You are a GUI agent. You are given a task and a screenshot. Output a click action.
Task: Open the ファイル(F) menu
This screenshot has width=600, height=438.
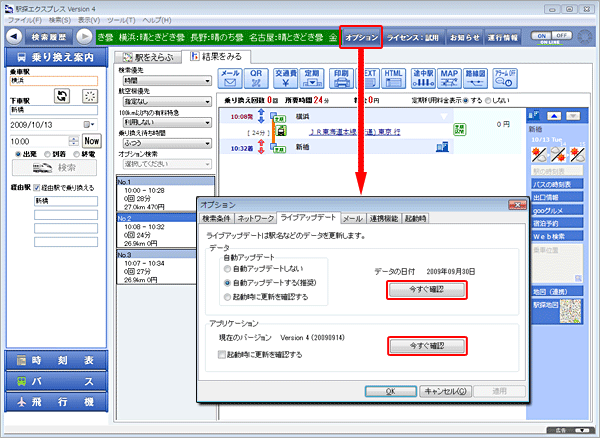pyautogui.click(x=25, y=20)
